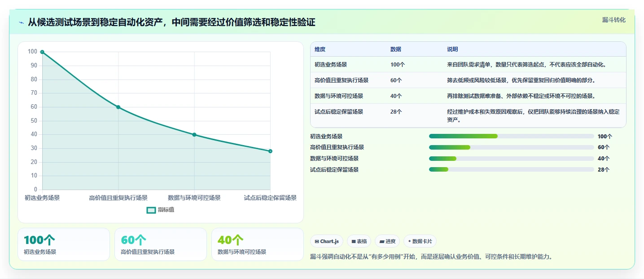Click the chart data point at 60
The width and height of the screenshot is (644, 279).
tap(118, 107)
